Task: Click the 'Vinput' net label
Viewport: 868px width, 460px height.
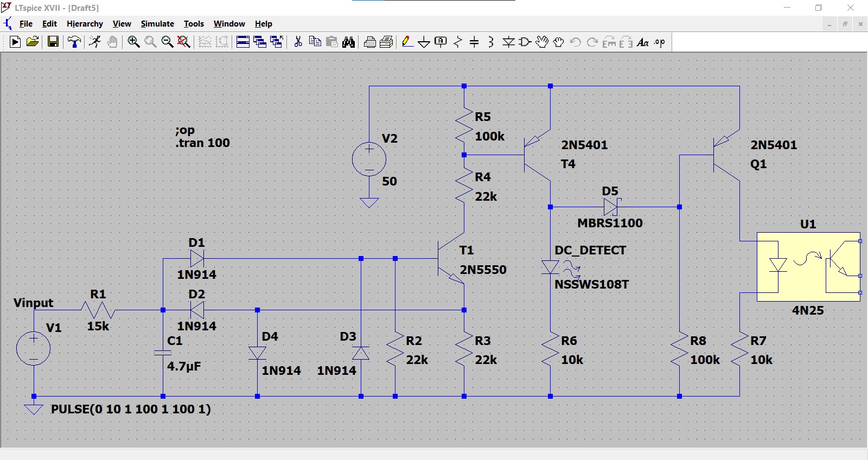Action: pos(34,303)
